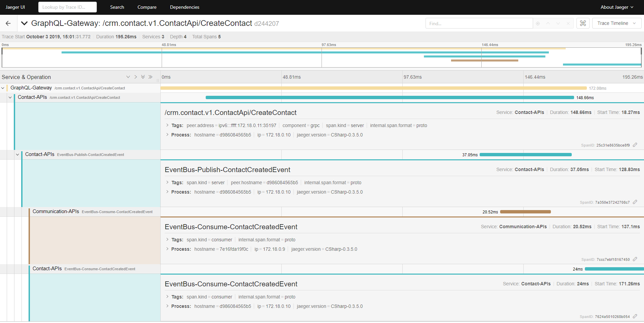
Task: Collapse children of EventBus-Publish-ContactCreatedEvent span
Action: coord(17,155)
